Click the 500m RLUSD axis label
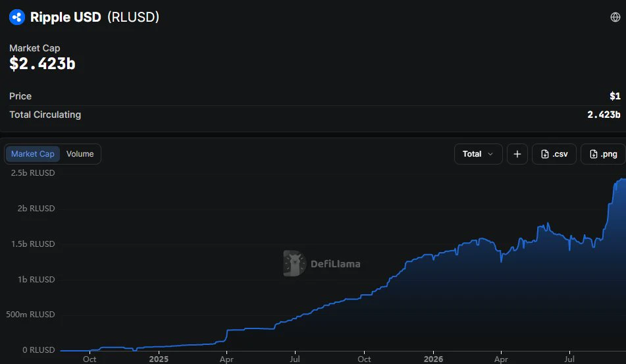This screenshot has width=626, height=364. 30,315
